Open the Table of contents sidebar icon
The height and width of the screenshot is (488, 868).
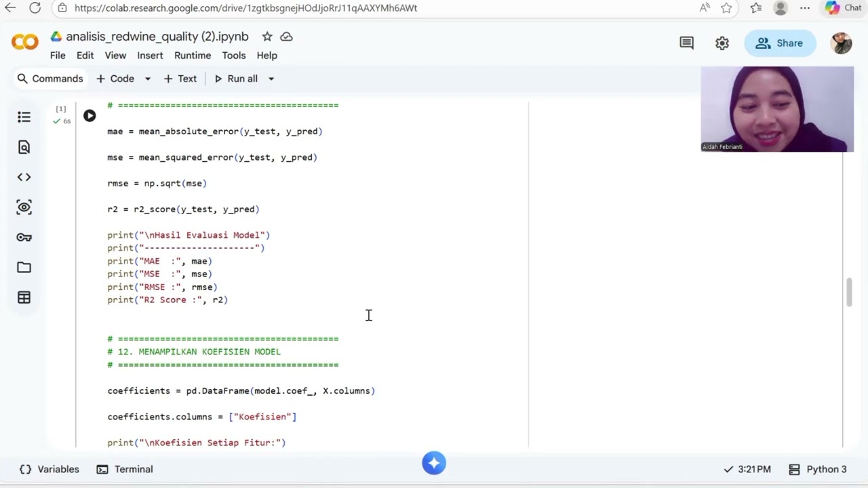tap(24, 117)
